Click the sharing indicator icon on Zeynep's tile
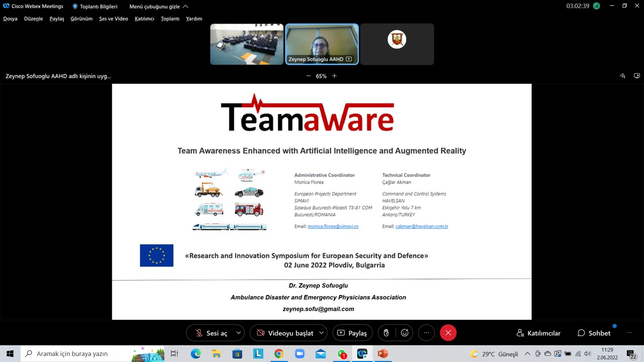The height and width of the screenshot is (362, 644). [x=349, y=59]
